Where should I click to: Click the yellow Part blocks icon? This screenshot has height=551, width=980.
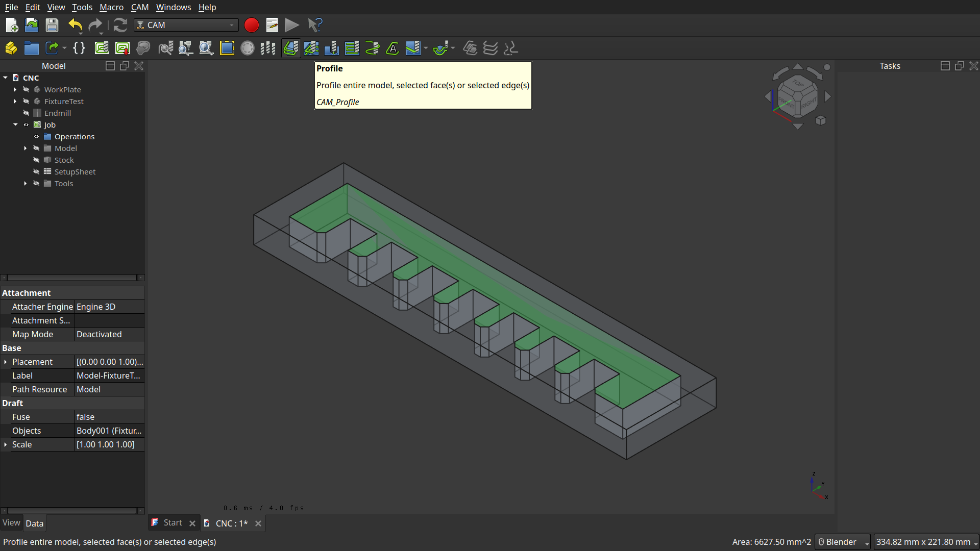[x=11, y=48]
